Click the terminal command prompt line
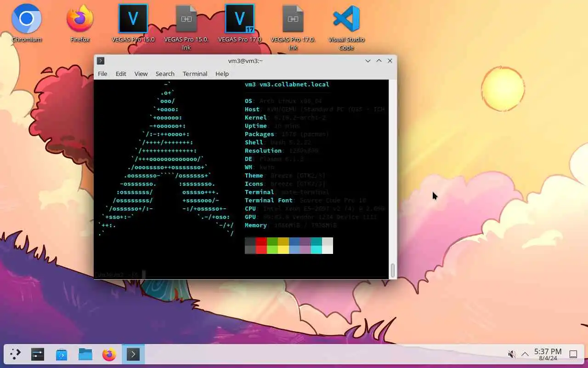This screenshot has width=588, height=368. click(x=241, y=275)
